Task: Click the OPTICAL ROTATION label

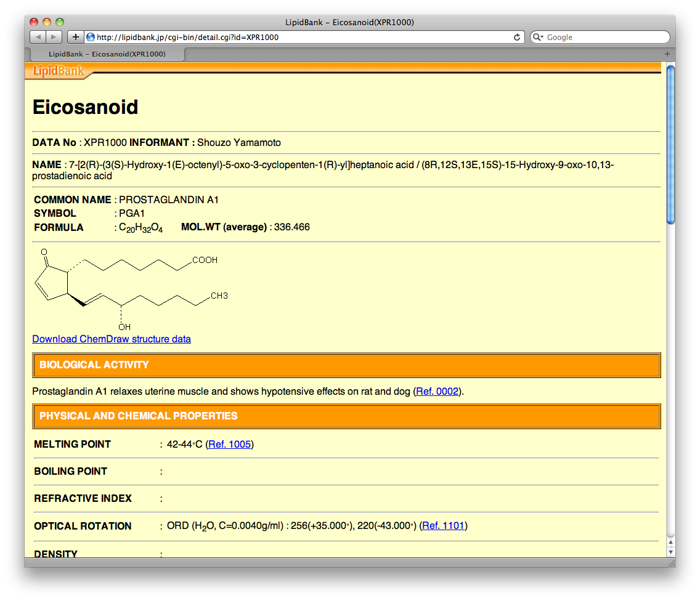Action: pos(83,526)
